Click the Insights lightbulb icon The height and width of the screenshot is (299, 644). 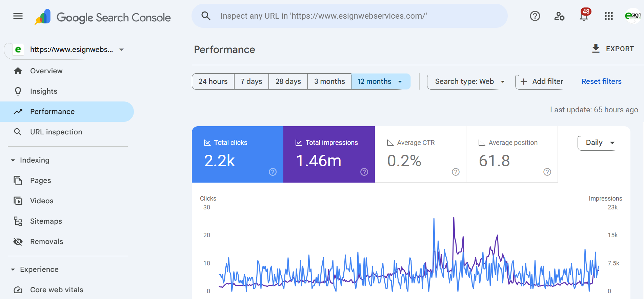(18, 91)
